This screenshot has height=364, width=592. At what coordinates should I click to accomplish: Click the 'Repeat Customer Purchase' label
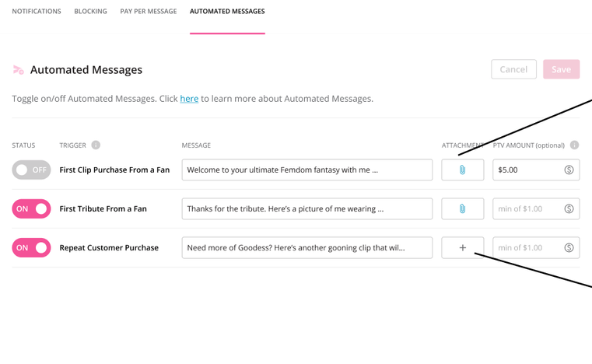point(109,247)
